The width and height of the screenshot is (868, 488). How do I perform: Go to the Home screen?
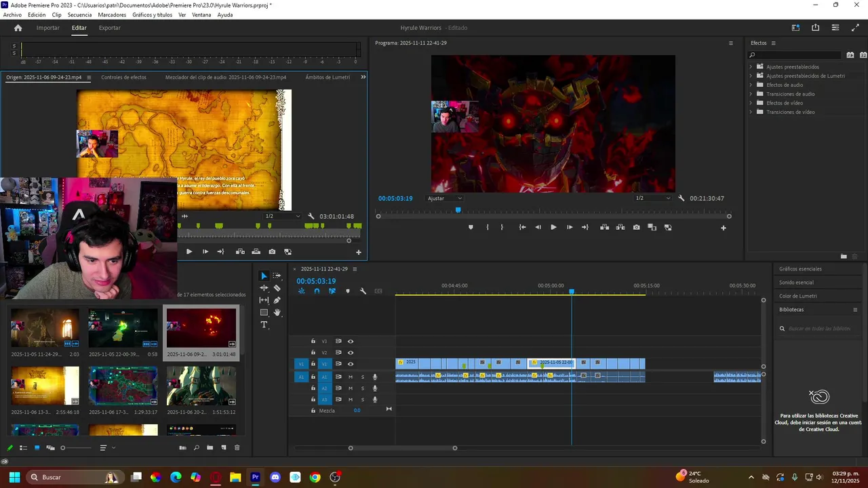(x=18, y=28)
